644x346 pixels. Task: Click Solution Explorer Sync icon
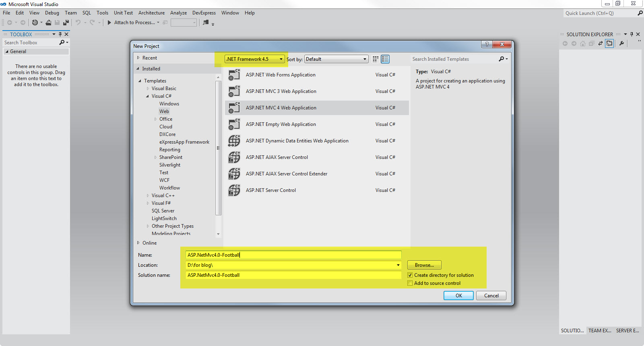(x=601, y=43)
